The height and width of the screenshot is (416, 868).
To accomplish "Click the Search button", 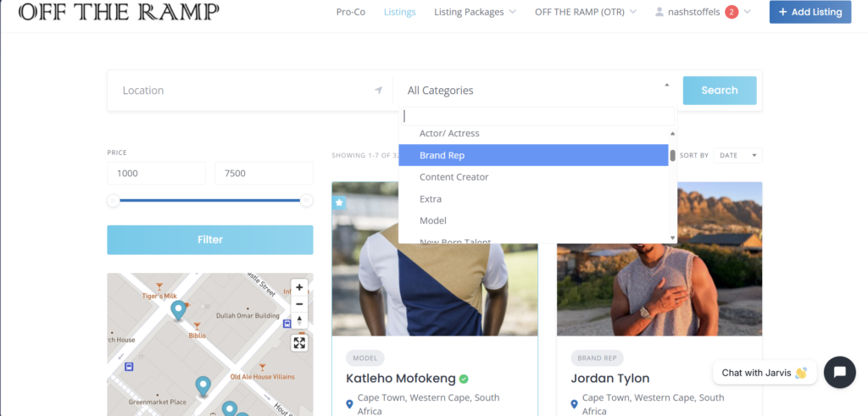I will click(720, 90).
